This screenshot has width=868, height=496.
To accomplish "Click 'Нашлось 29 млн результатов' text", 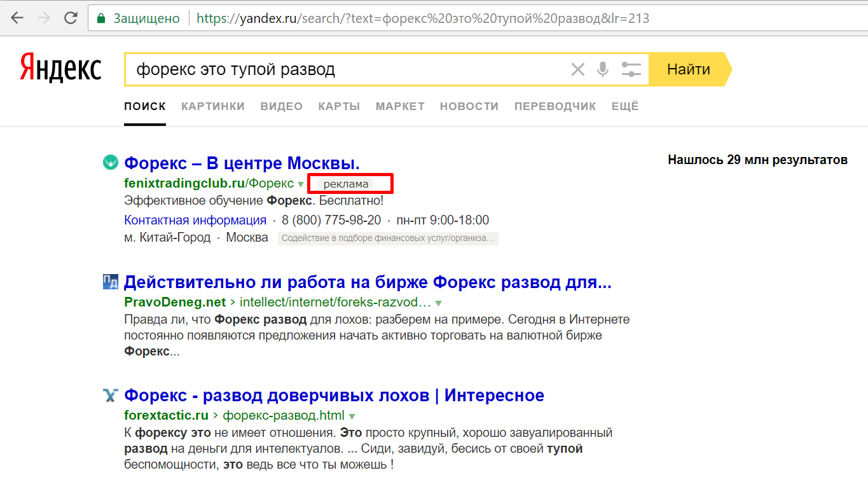I will 758,160.
